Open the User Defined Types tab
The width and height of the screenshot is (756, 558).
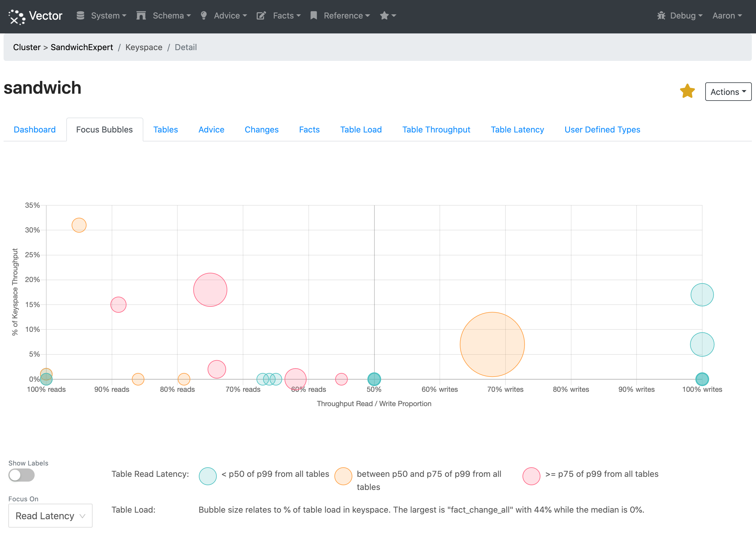coord(602,130)
